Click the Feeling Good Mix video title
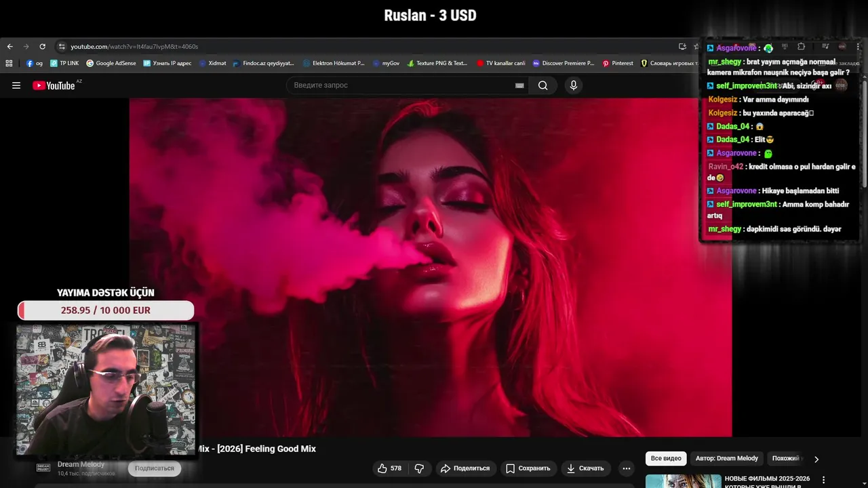The width and height of the screenshot is (868, 488). click(257, 449)
